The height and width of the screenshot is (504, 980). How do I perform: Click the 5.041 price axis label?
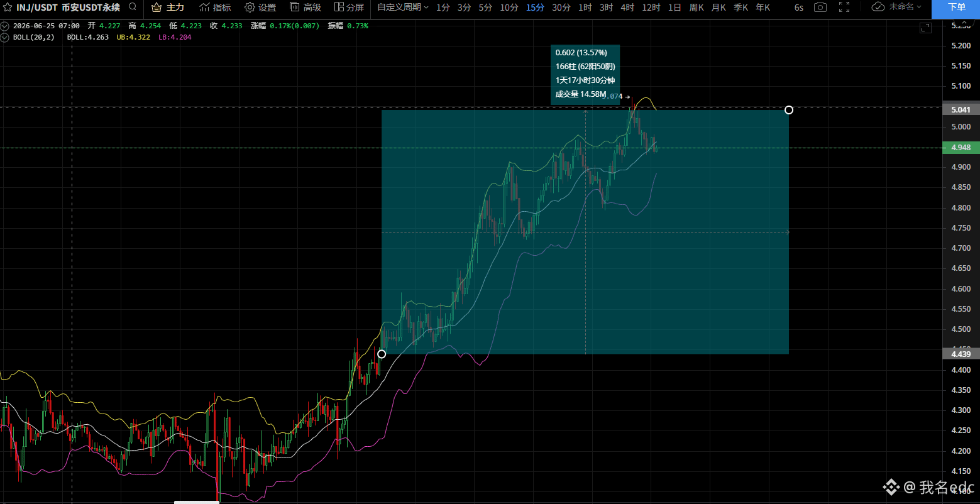[x=961, y=110]
